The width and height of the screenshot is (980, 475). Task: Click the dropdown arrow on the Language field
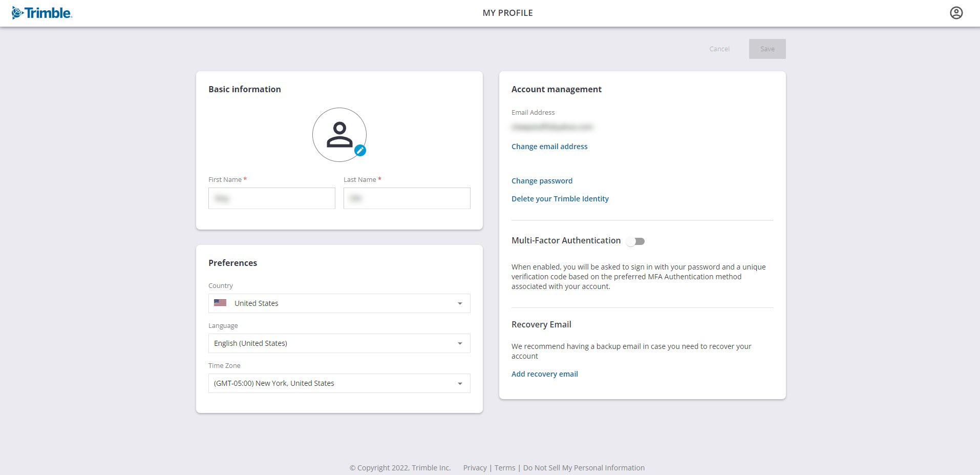460,343
